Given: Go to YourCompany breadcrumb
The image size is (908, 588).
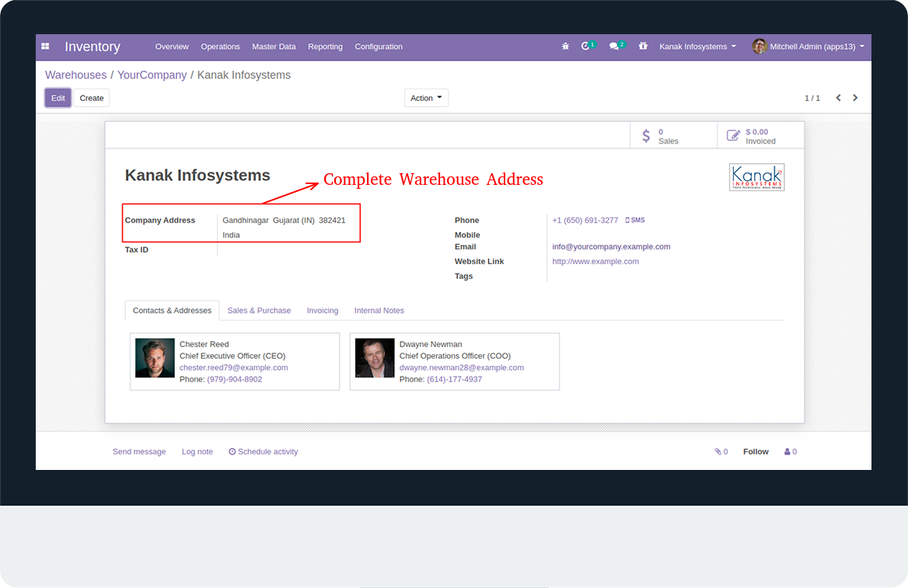Looking at the screenshot, I should pyautogui.click(x=152, y=75).
